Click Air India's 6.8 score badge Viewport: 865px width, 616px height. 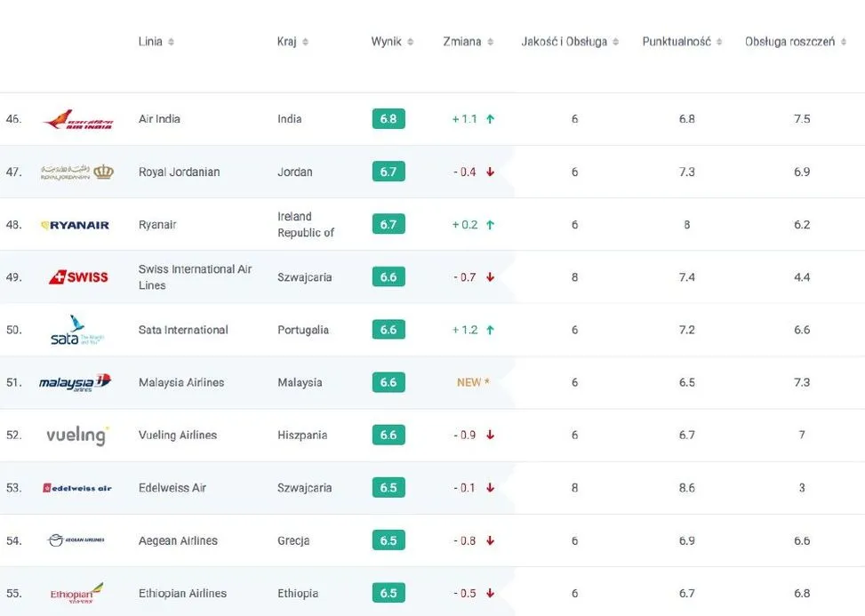pyautogui.click(x=388, y=119)
